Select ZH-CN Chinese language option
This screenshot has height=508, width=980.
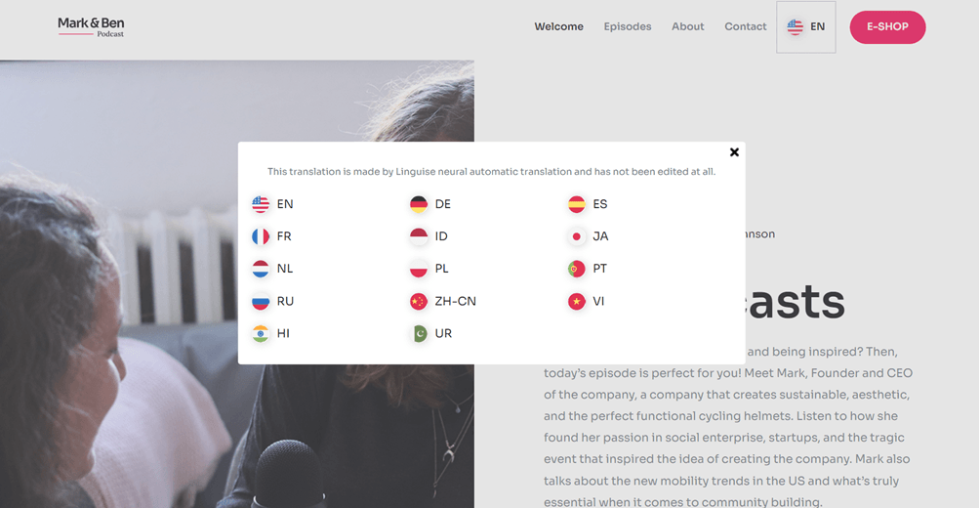tap(455, 301)
